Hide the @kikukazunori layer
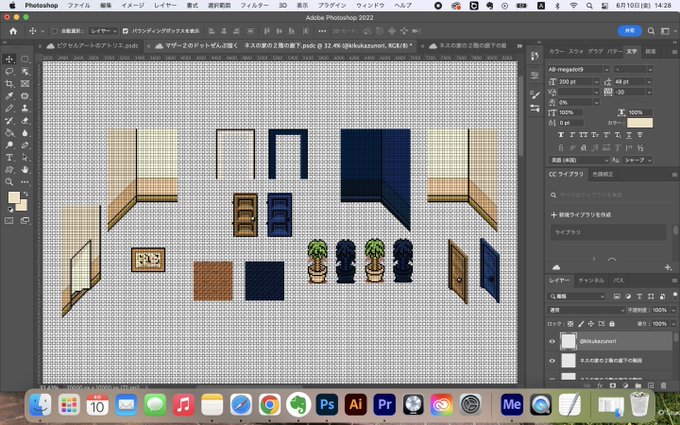 (x=552, y=341)
